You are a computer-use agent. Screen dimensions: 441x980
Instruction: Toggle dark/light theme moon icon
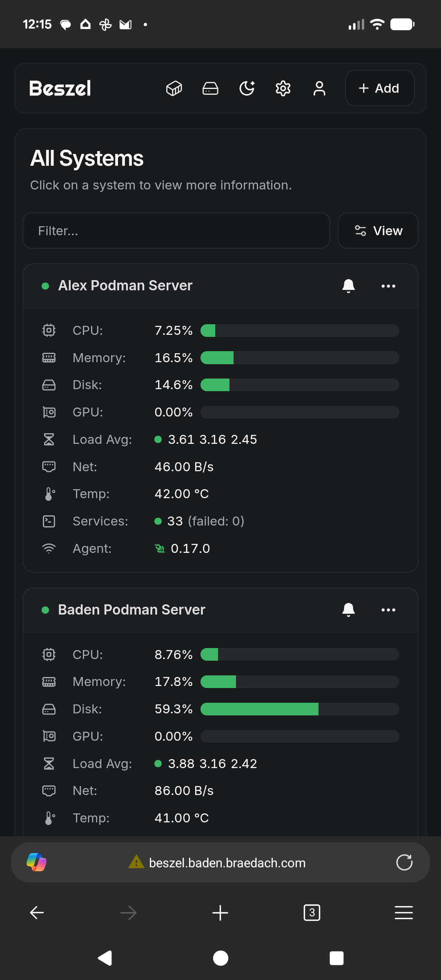tap(247, 88)
